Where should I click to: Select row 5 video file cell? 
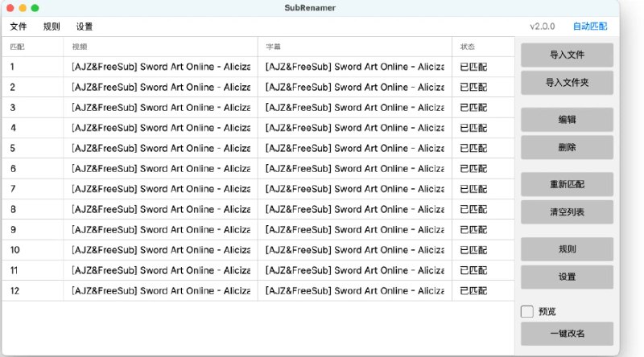pyautogui.click(x=160, y=148)
